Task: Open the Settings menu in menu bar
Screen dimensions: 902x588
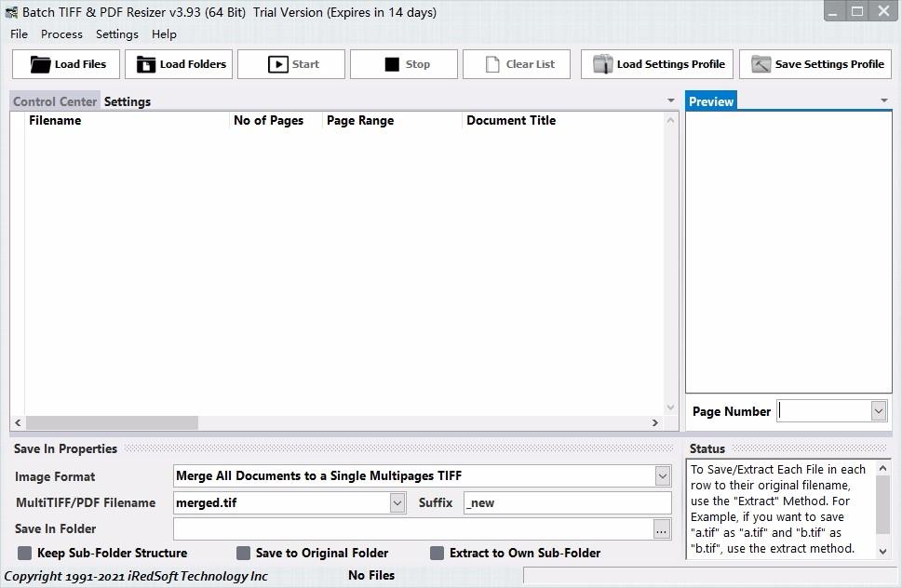Action: pyautogui.click(x=116, y=34)
